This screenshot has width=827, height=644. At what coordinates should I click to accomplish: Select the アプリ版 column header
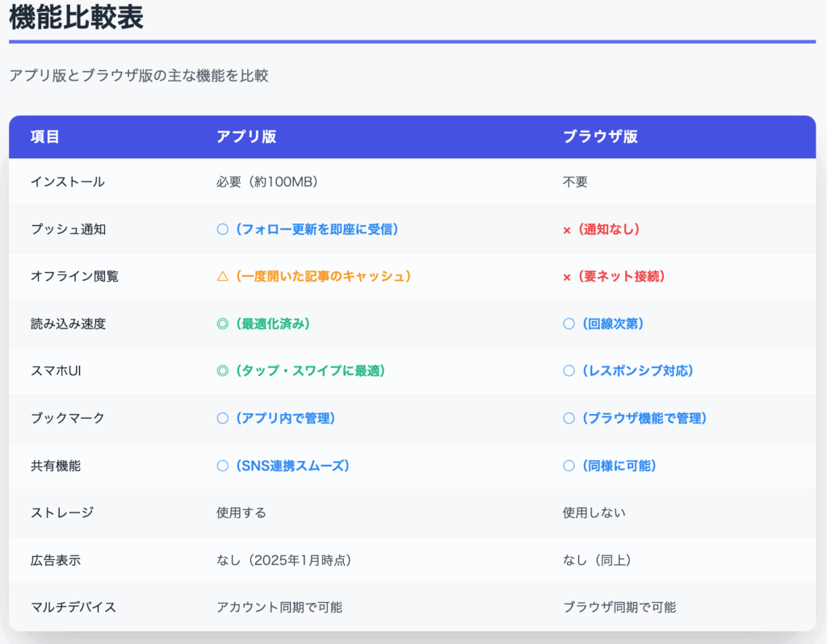tap(246, 136)
